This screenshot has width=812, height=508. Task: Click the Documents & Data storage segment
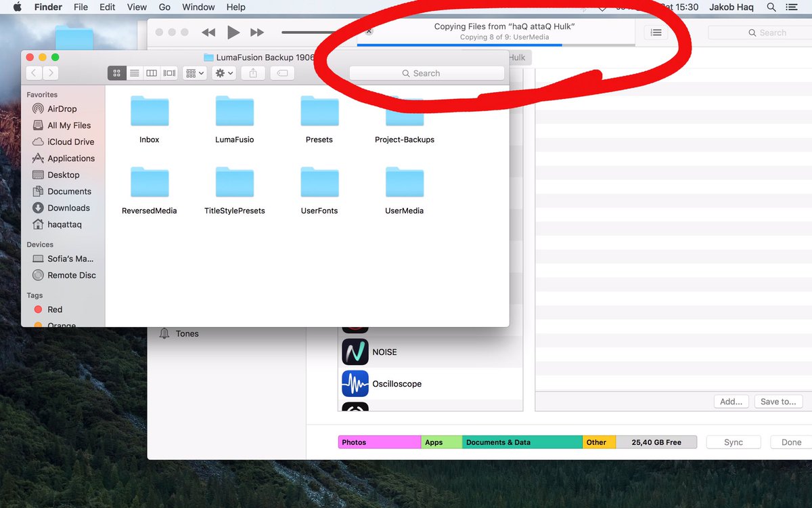point(522,442)
